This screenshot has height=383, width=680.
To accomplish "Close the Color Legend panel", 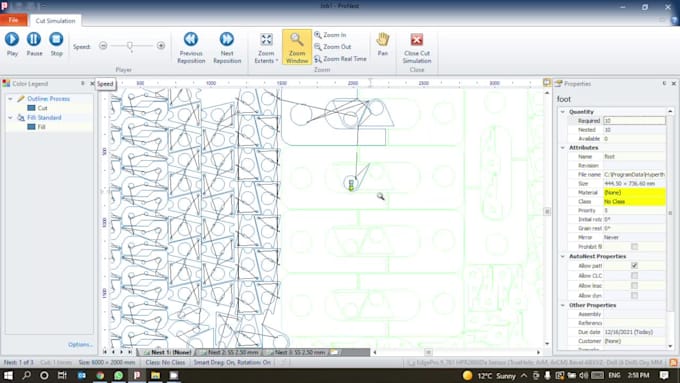I will (92, 83).
